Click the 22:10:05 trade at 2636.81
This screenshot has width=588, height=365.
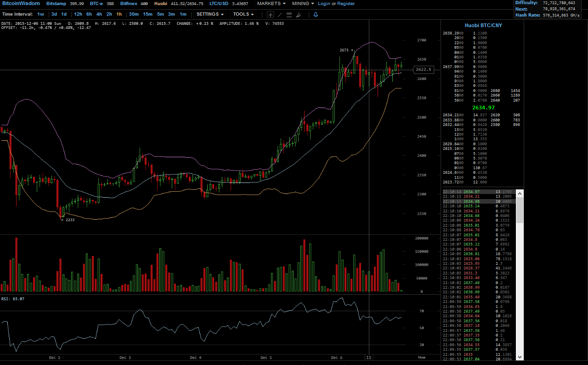pyautogui.click(x=479, y=254)
